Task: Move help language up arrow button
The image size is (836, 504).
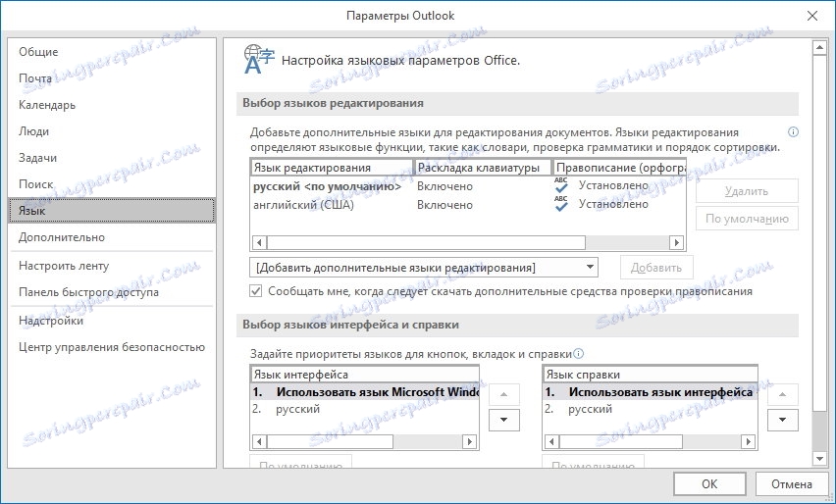Action: [783, 395]
